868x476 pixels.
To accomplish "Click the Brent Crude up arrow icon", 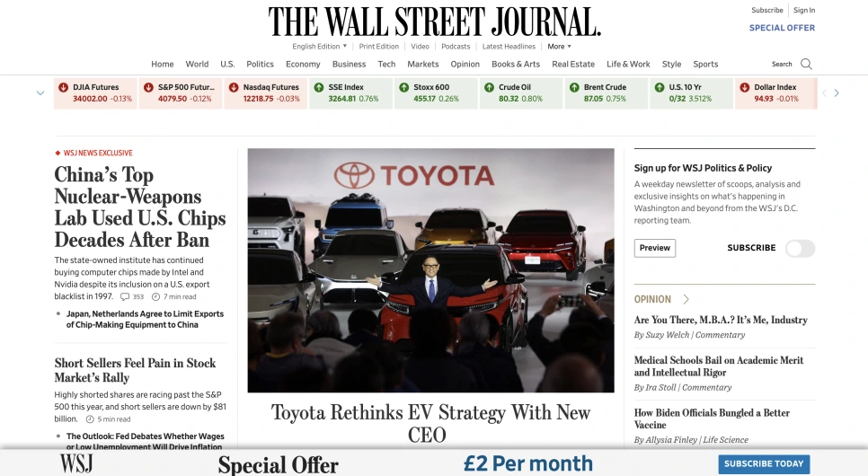I will coord(574,87).
